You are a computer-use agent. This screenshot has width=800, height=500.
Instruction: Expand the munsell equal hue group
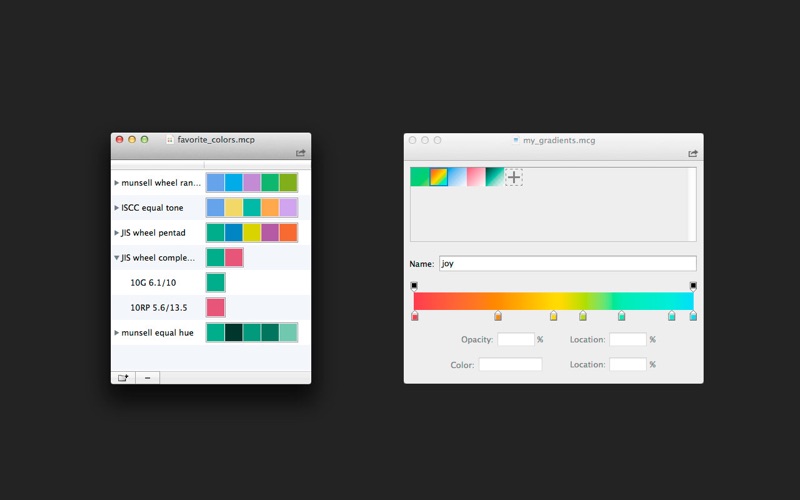[117, 333]
